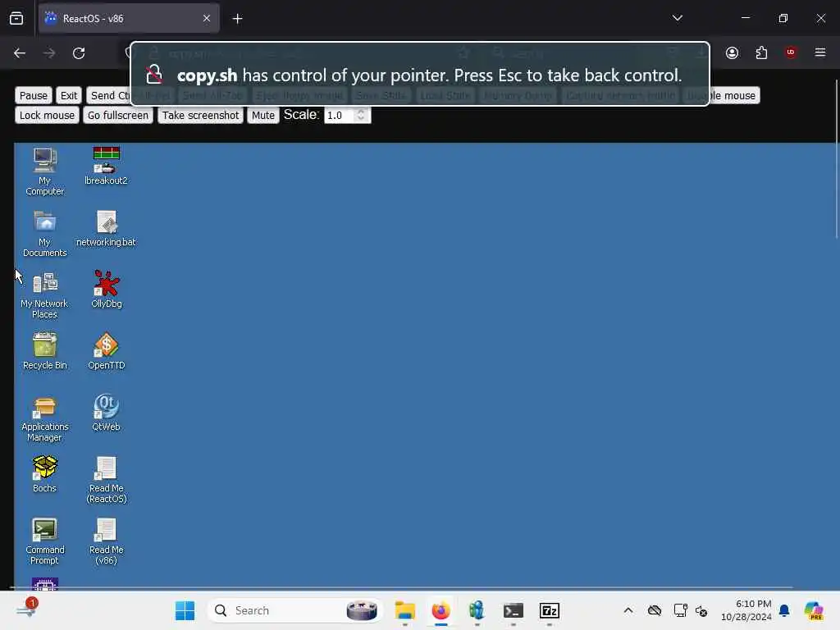
Task: Click the browser page vertical scrollbar
Action: click(x=836, y=158)
